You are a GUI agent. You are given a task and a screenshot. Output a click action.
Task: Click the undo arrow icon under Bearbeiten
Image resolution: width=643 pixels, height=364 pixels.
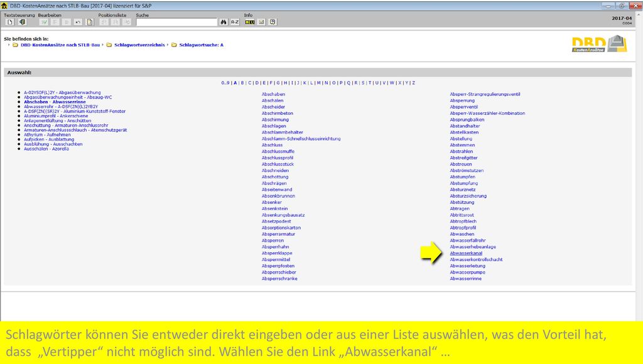point(78,22)
